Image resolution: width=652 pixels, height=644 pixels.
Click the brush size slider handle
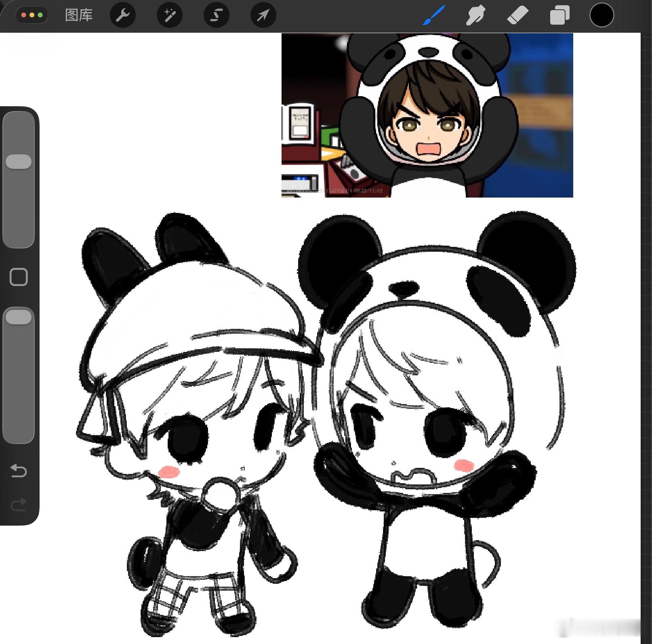click(19, 161)
